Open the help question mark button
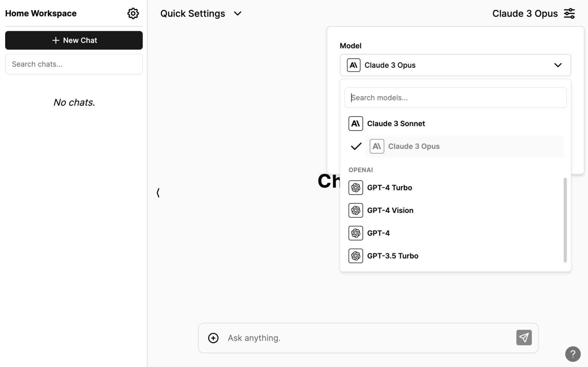This screenshot has height=367, width=588. pyautogui.click(x=573, y=354)
